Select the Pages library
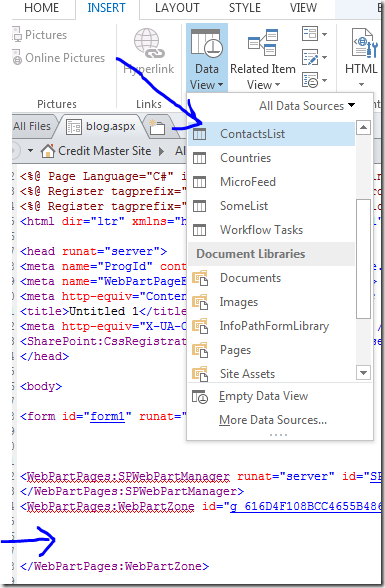The image size is (385, 588). click(x=271, y=350)
